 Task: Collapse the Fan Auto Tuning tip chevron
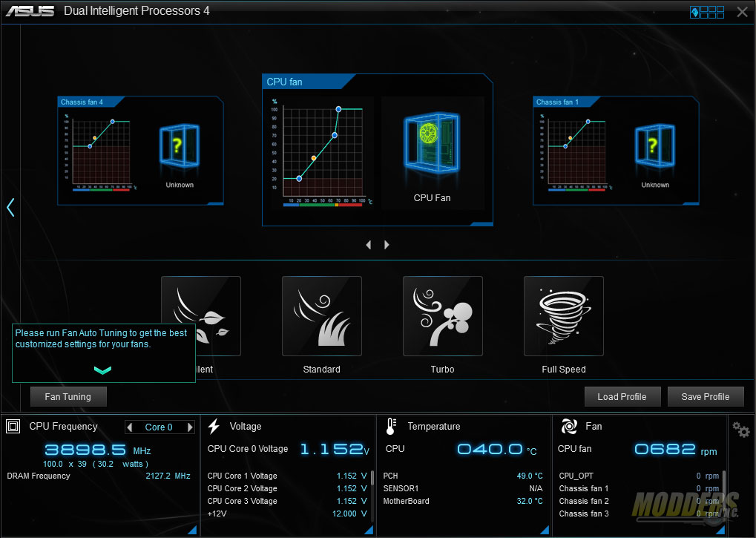[x=102, y=370]
